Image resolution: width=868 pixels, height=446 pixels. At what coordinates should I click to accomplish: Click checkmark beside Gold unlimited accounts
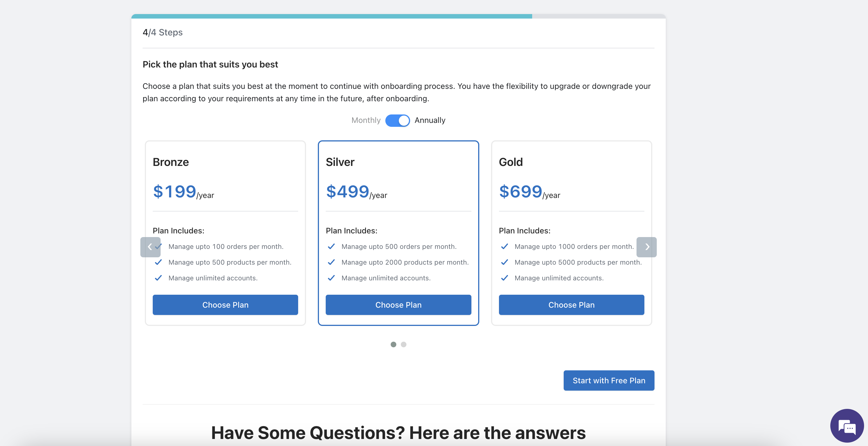504,278
